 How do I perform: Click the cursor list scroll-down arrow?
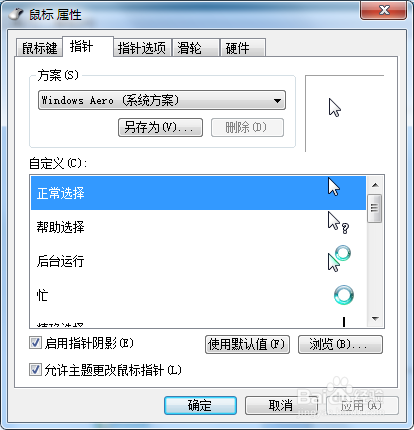point(375,319)
